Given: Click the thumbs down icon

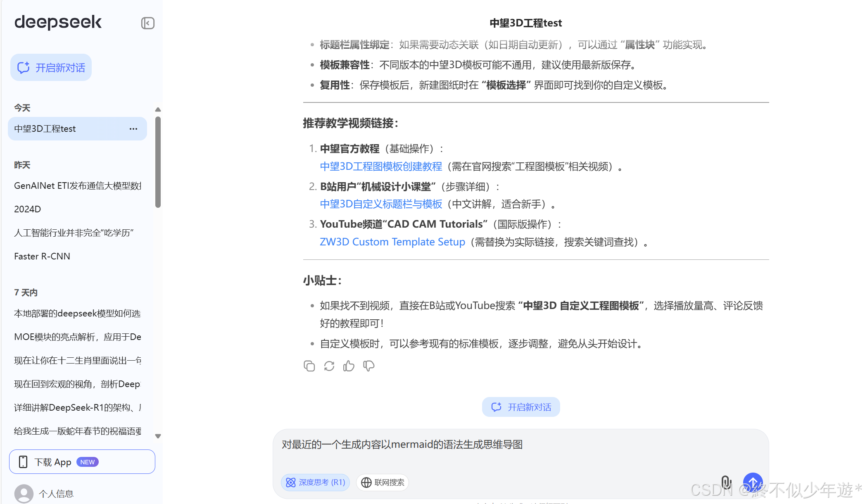Looking at the screenshot, I should pyautogui.click(x=368, y=366).
